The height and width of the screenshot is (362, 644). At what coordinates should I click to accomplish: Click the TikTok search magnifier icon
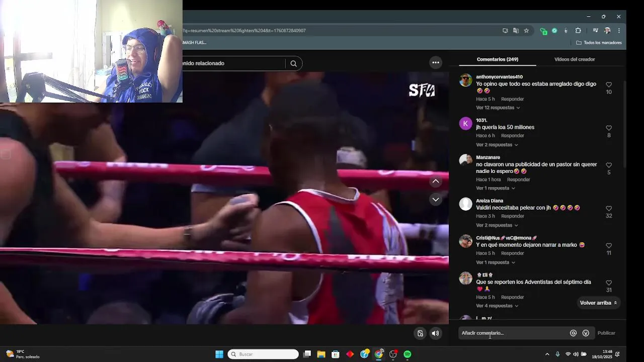[293, 63]
